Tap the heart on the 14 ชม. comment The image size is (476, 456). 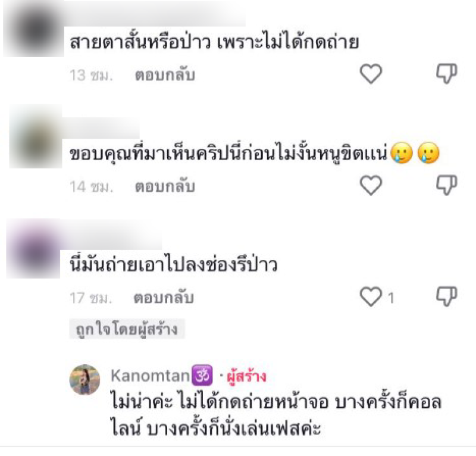click(x=371, y=185)
